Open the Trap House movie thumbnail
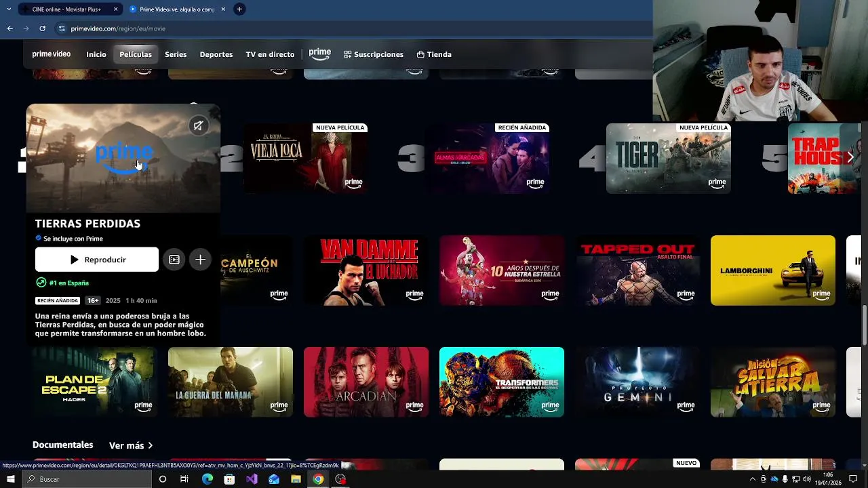The image size is (868, 488). tap(824, 159)
